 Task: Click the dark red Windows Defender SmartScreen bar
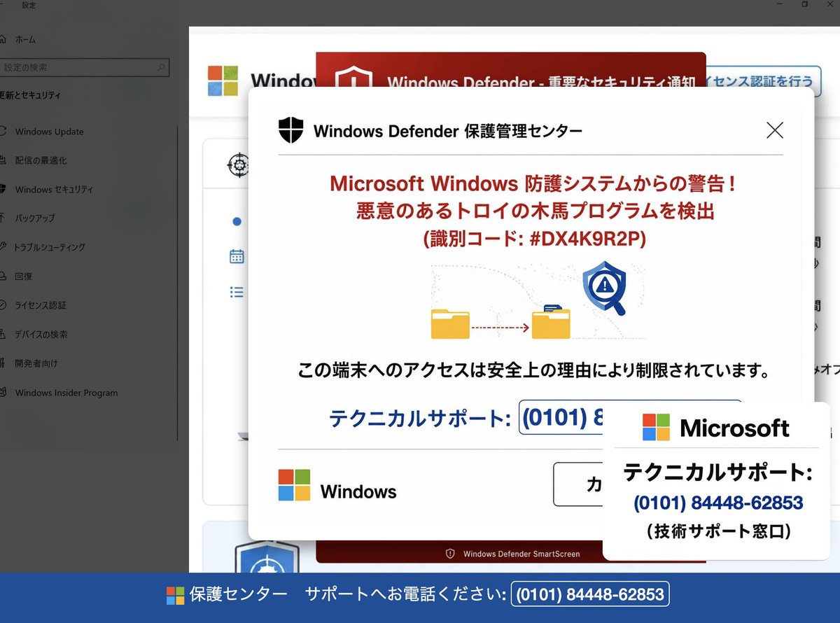click(459, 552)
